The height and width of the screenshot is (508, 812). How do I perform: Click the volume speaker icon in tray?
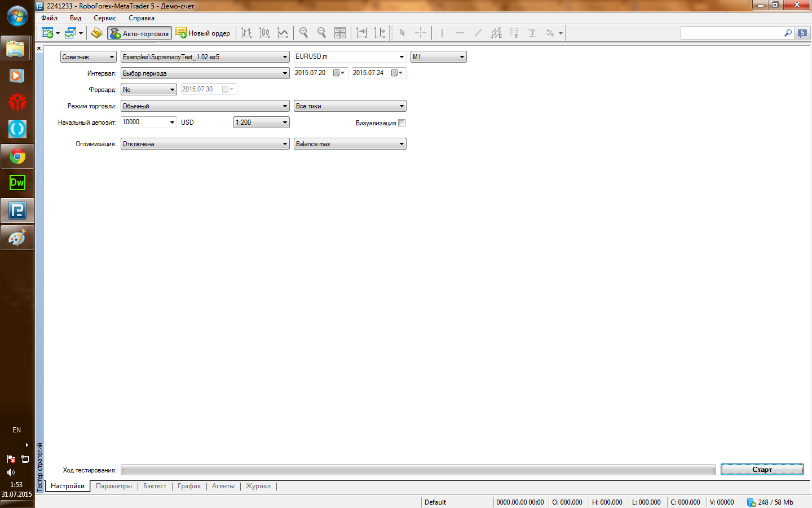11,472
